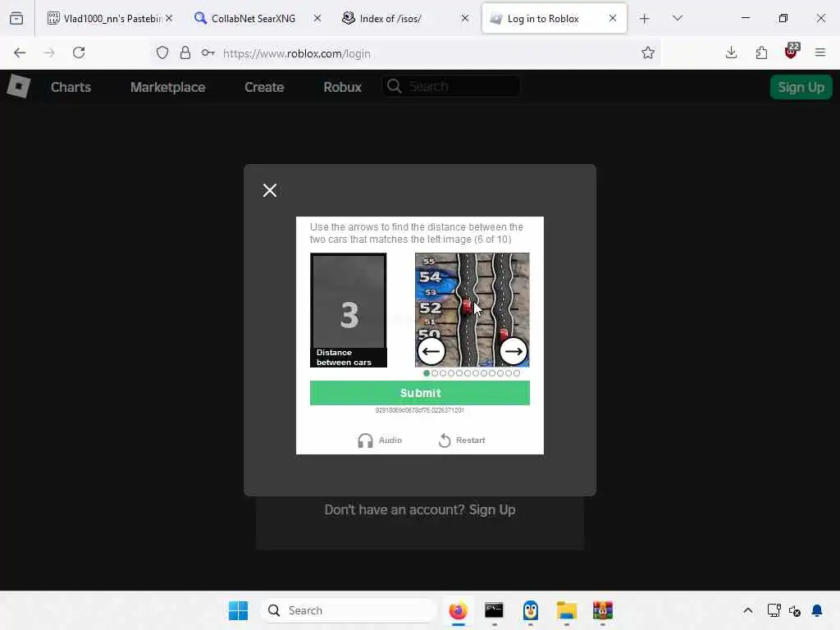Open Roblox home logo
The image size is (840, 630).
19,86
